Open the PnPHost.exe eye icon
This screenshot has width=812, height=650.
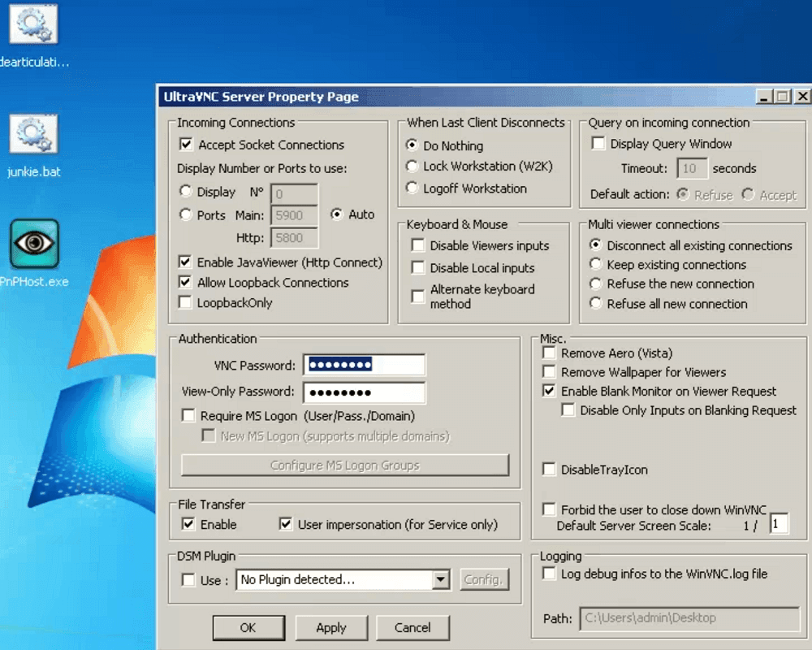(34, 244)
